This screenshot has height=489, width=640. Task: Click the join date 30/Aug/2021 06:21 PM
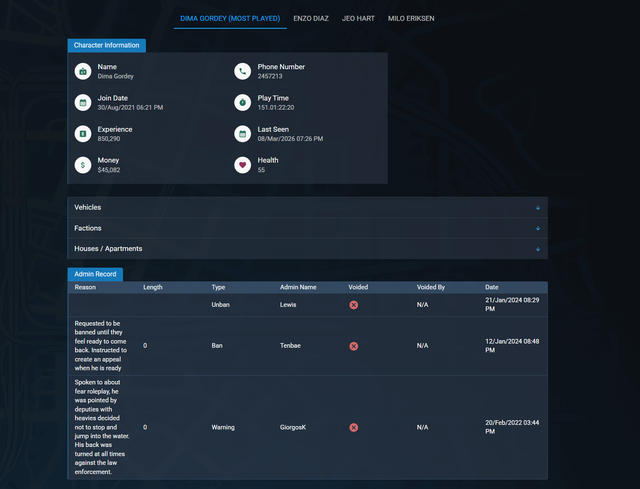coord(130,108)
